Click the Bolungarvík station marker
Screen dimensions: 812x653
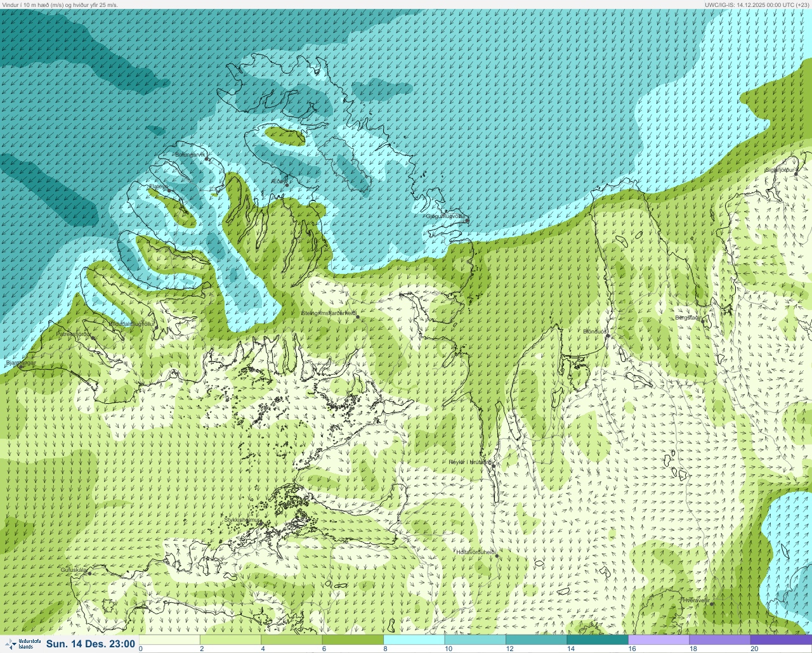pyautogui.click(x=207, y=159)
